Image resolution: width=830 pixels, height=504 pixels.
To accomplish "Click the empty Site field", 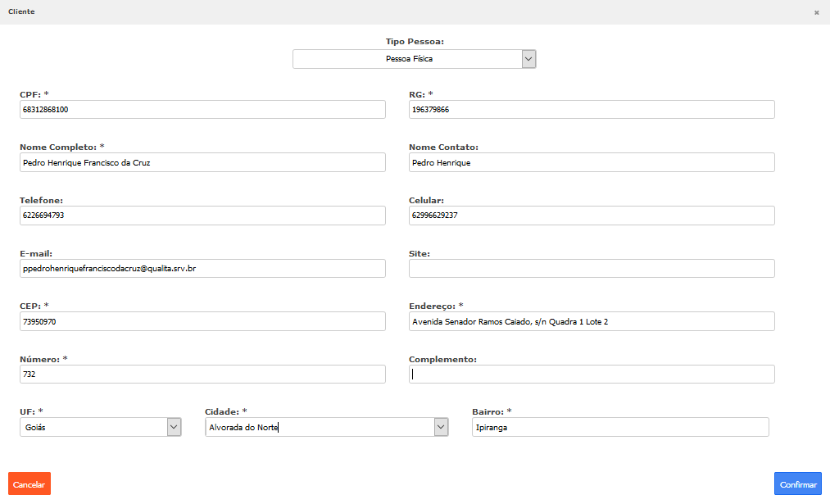I will [x=592, y=269].
